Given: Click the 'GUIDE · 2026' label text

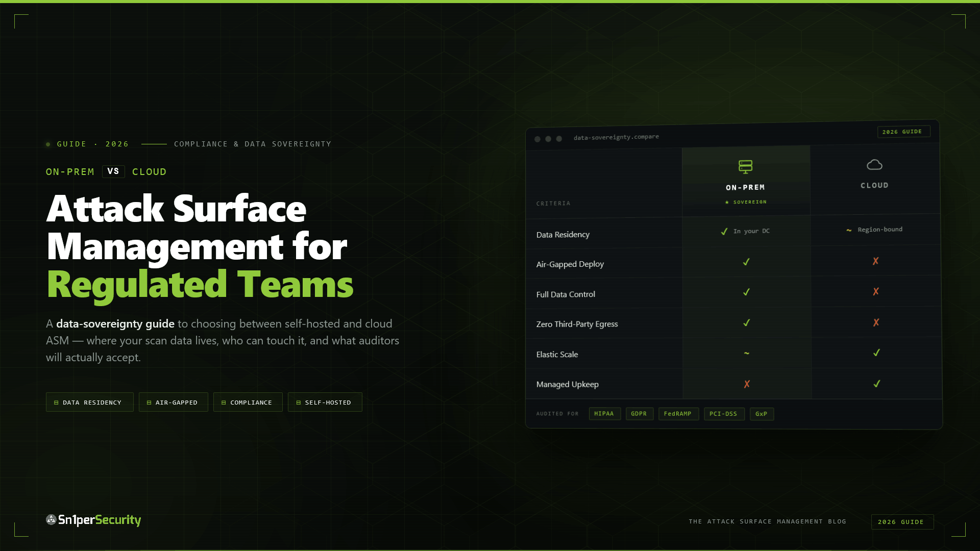Looking at the screenshot, I should tap(93, 144).
